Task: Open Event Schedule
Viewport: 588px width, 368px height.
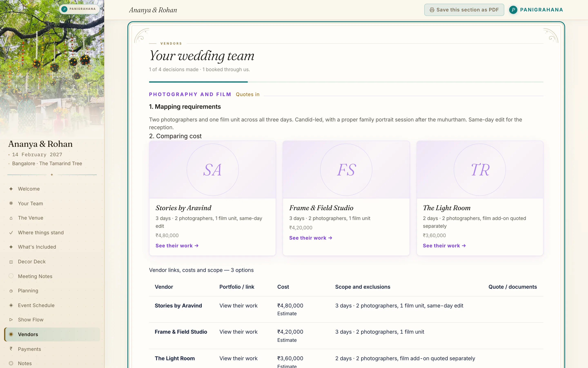Action: pyautogui.click(x=52, y=305)
